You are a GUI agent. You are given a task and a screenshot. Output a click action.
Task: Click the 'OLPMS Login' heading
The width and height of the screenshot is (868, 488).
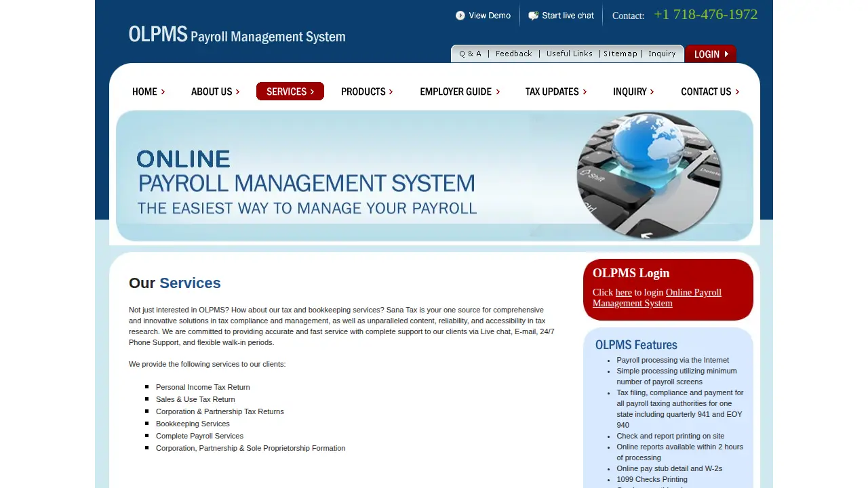click(x=631, y=273)
